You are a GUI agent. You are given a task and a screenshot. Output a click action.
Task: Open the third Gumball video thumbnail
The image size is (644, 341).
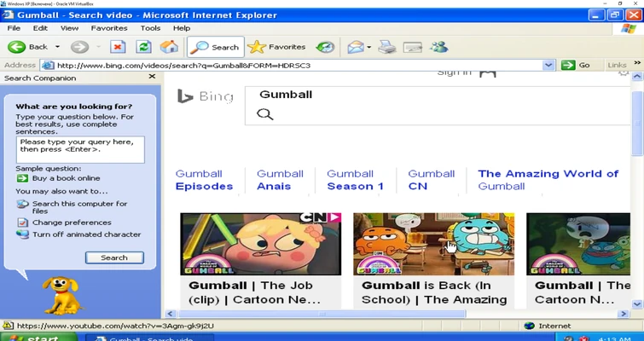pyautogui.click(x=578, y=244)
